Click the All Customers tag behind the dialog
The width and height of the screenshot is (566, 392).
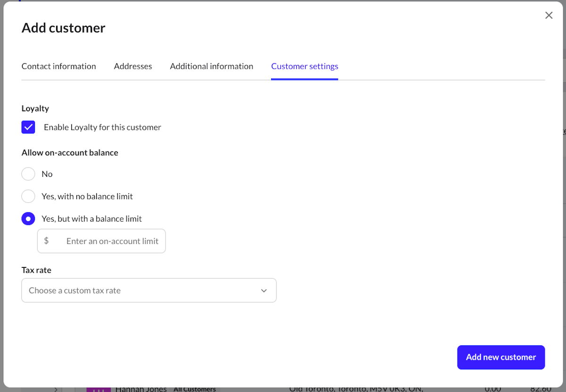click(194, 389)
